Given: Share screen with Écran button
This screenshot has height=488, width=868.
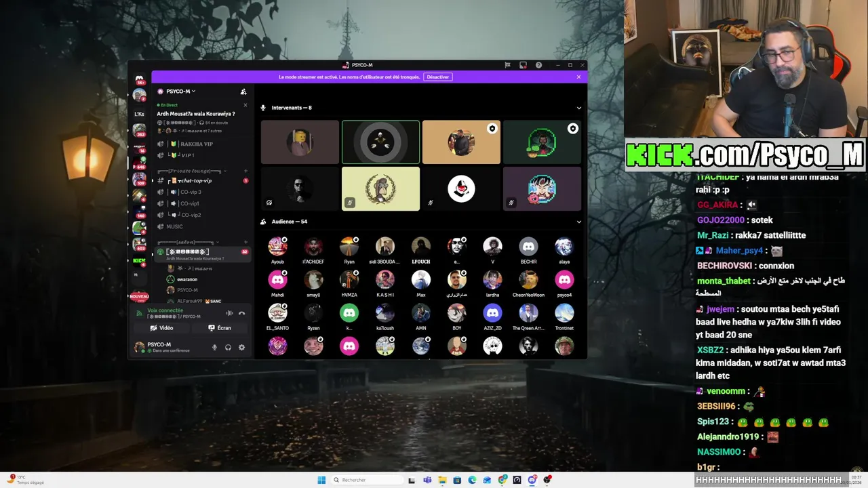Looking at the screenshot, I should pyautogui.click(x=220, y=328).
